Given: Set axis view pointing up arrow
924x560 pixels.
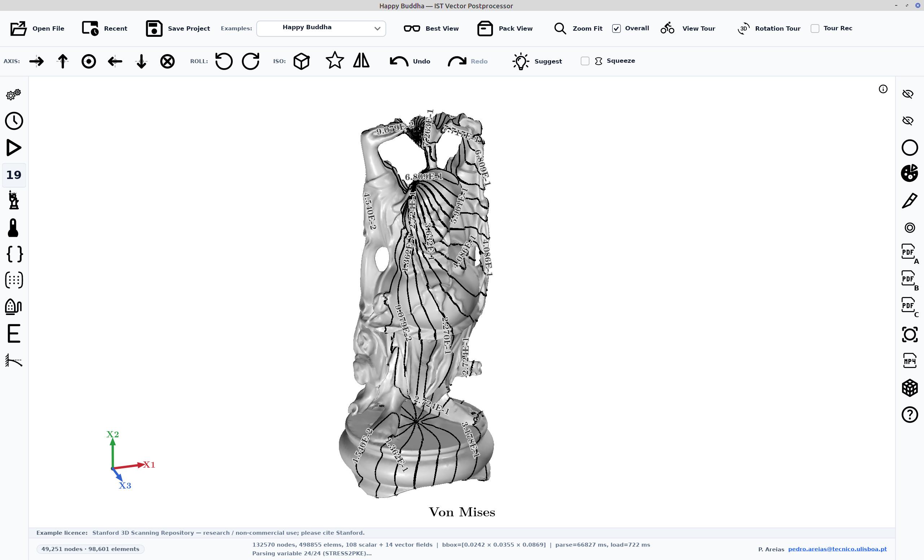Looking at the screenshot, I should coord(63,61).
